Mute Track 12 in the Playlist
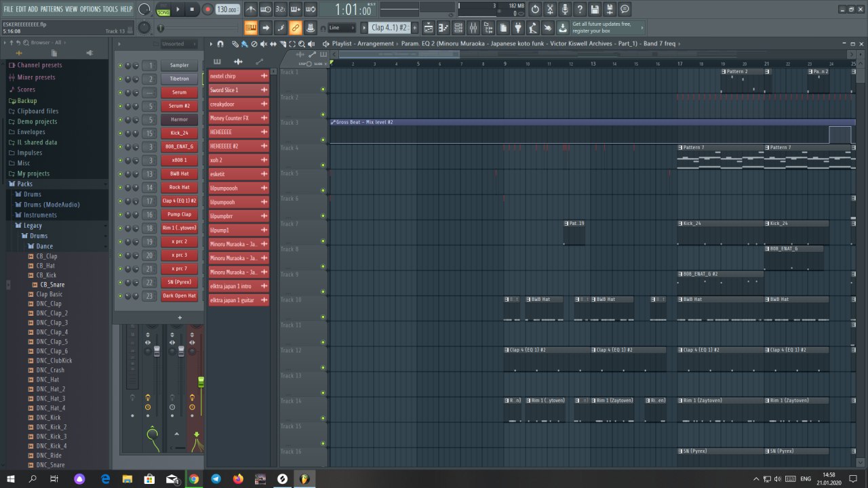This screenshot has height=488, width=868. pos(323,367)
